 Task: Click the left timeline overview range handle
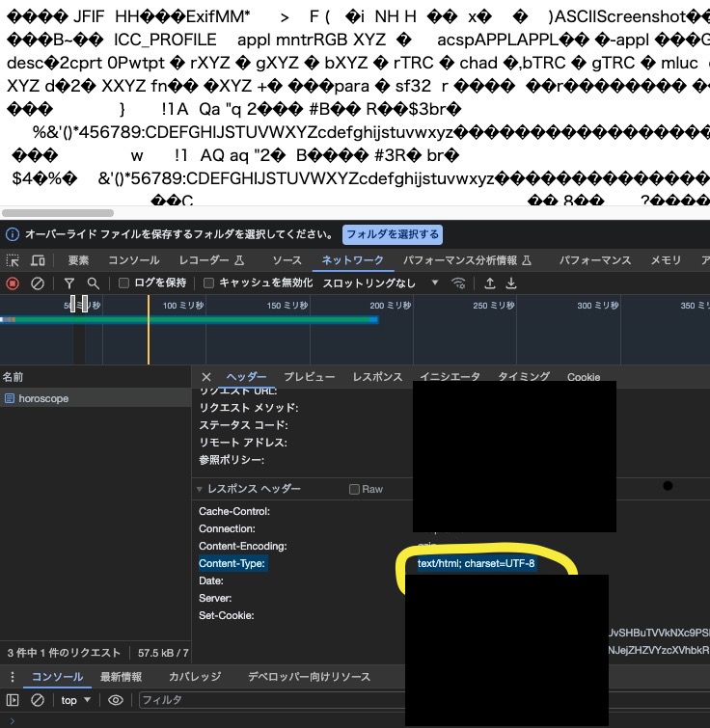coord(72,304)
